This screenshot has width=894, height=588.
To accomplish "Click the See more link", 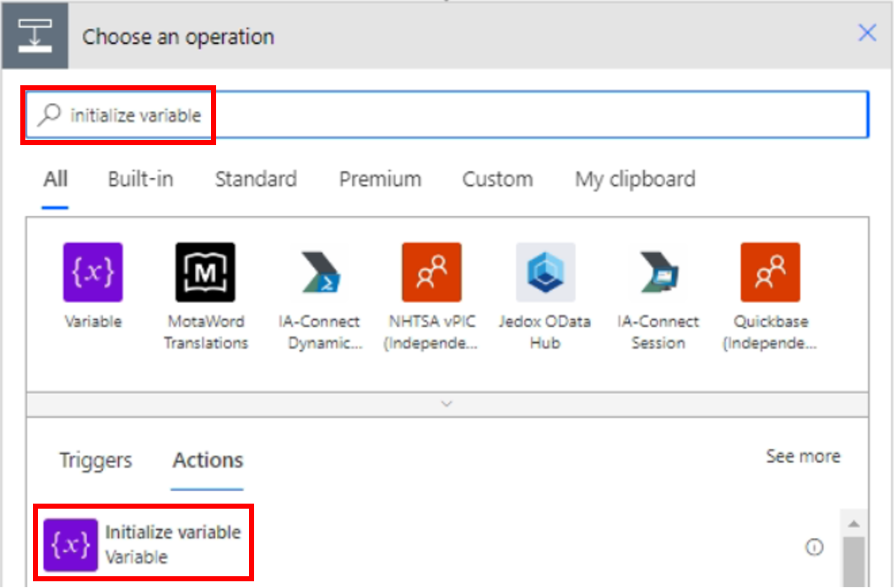I will [803, 456].
